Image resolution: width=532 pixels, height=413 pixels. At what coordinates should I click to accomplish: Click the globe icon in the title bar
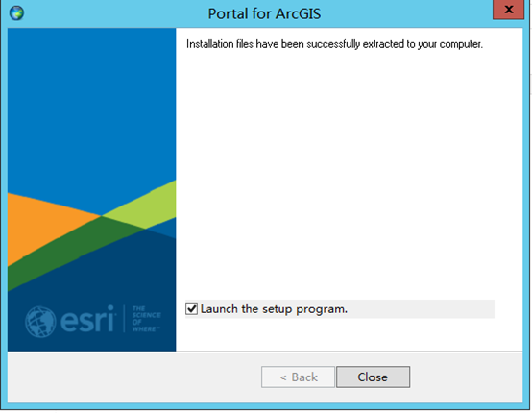[16, 13]
